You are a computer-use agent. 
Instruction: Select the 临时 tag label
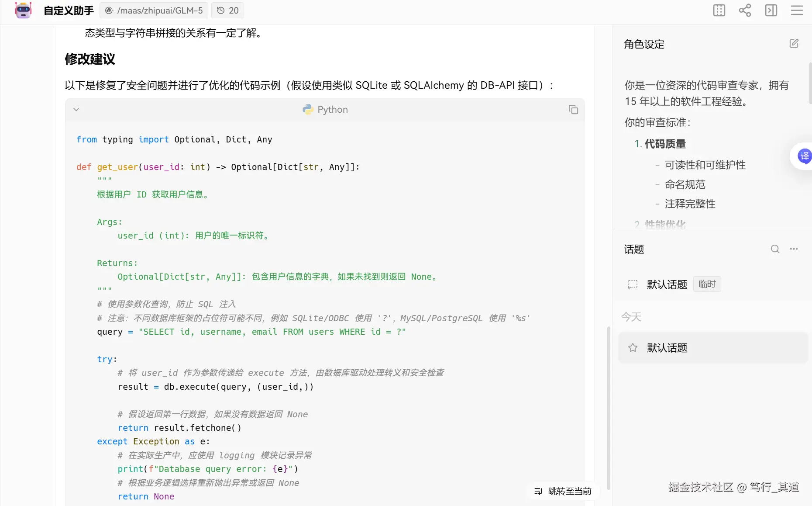pyautogui.click(x=707, y=284)
